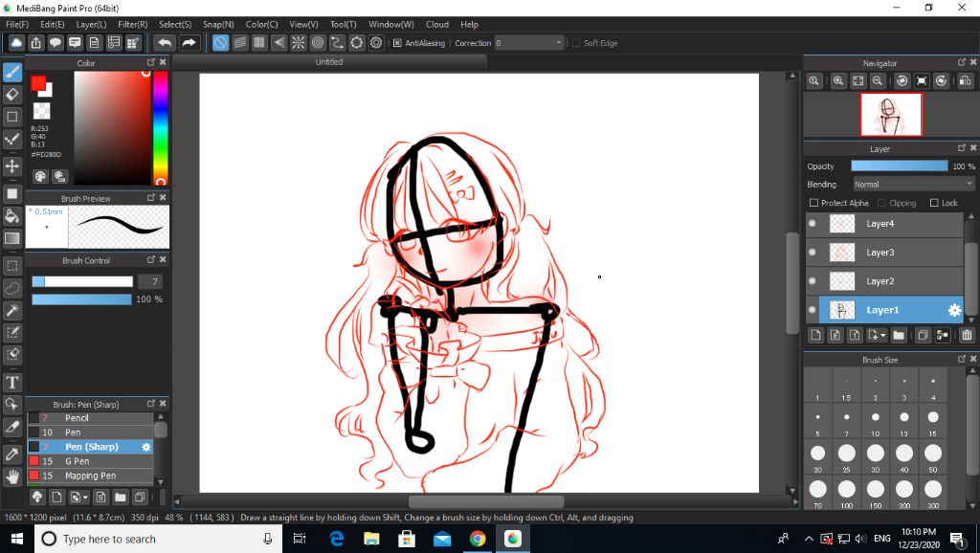Viewport: 980px width, 553px height.
Task: Open the Window menu
Action: [391, 24]
